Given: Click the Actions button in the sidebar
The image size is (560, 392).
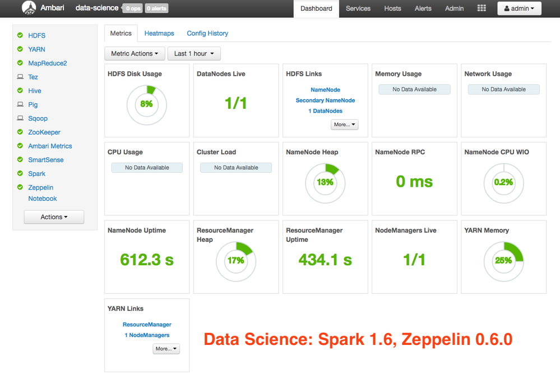Looking at the screenshot, I should pyautogui.click(x=54, y=217).
